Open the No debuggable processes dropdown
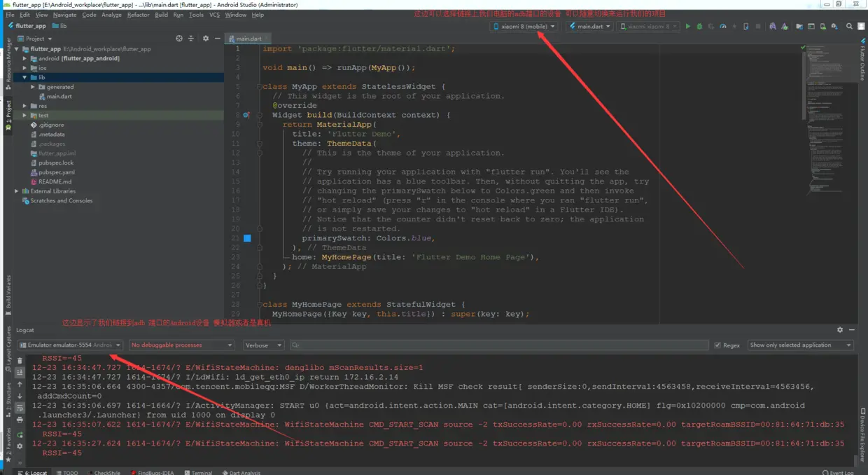Image resolution: width=868 pixels, height=475 pixels. 181,345
